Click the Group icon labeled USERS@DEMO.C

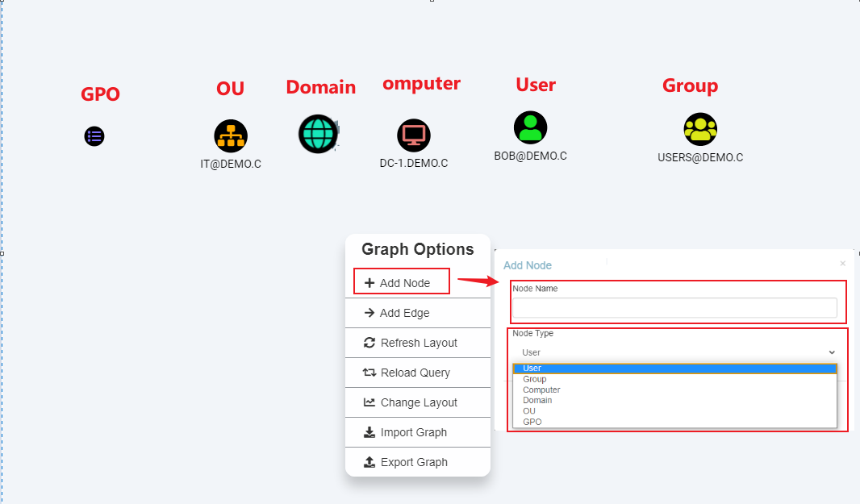tap(700, 129)
